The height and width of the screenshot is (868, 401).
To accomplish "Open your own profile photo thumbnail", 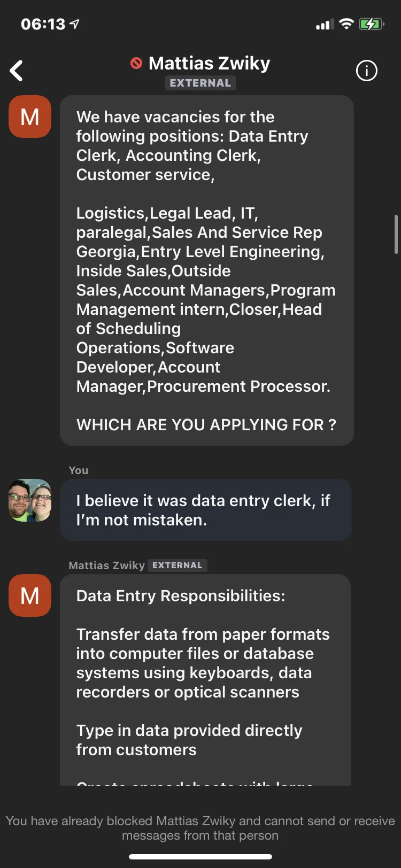I will pyautogui.click(x=30, y=500).
